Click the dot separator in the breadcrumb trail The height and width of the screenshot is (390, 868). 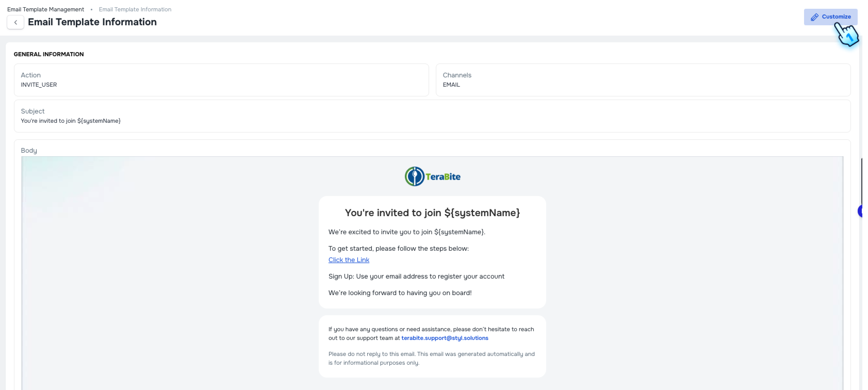tap(91, 10)
